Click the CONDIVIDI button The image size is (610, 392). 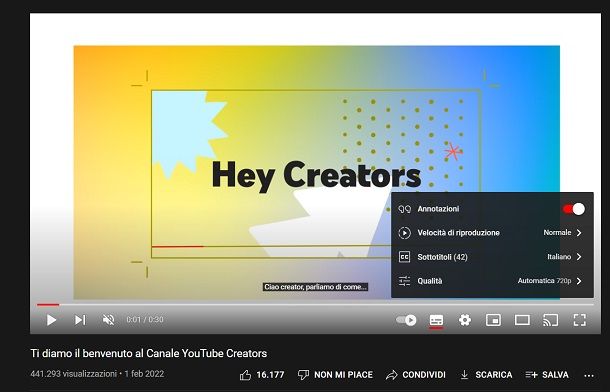point(424,375)
